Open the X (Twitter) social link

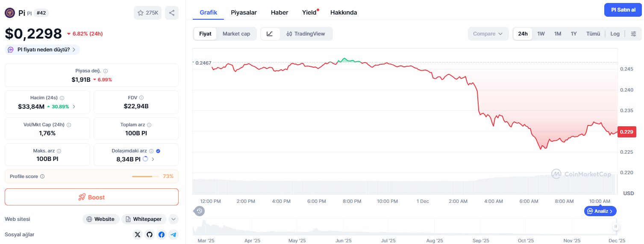pyautogui.click(x=138, y=235)
